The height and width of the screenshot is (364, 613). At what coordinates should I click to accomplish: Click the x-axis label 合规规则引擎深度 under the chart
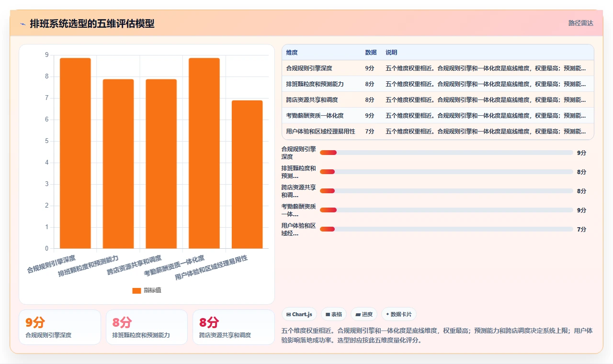click(x=51, y=264)
